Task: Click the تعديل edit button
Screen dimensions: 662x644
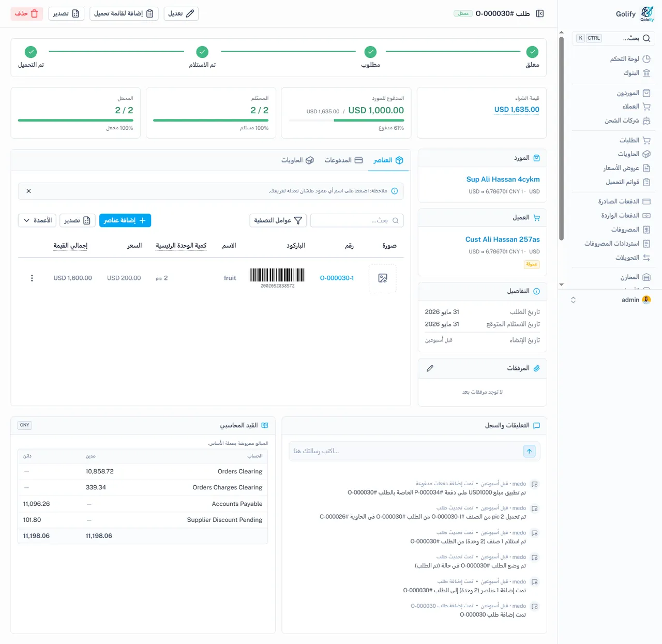Action: coord(181,13)
